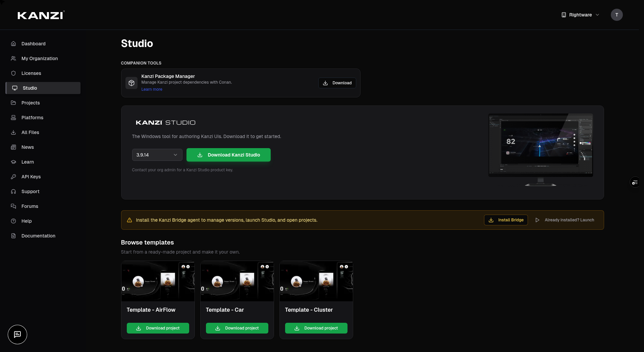Click the Learn graduation cap icon
Screen dimensions: 644x352
pyautogui.click(x=13, y=162)
